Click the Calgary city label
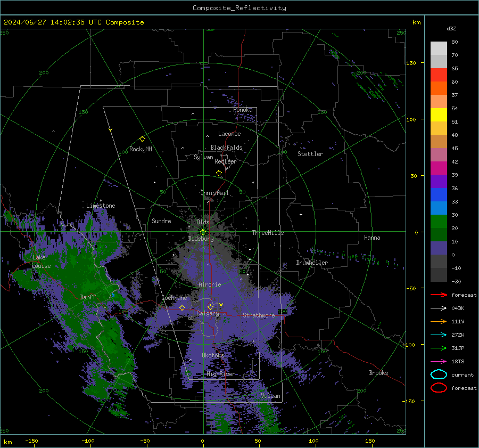The height and width of the screenshot is (448, 479). [x=208, y=313]
